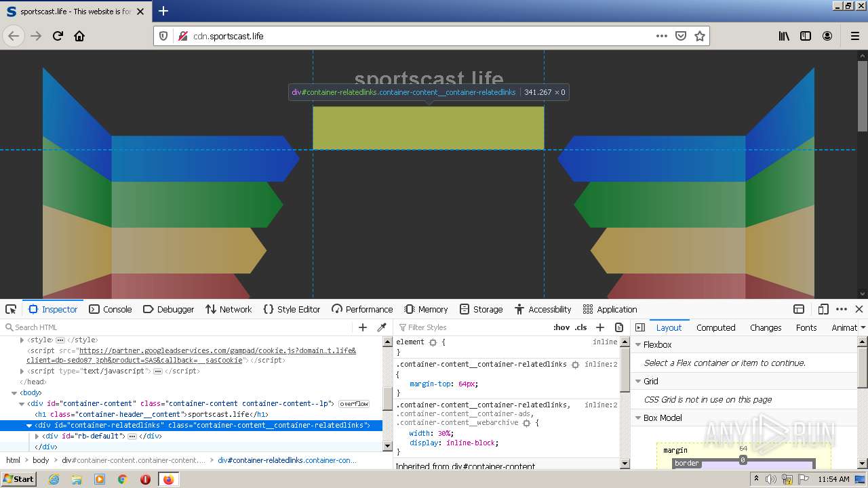Viewport: 868px width, 488px height.
Task: Create a new node with plus icon in markup panel
Action: click(x=363, y=327)
